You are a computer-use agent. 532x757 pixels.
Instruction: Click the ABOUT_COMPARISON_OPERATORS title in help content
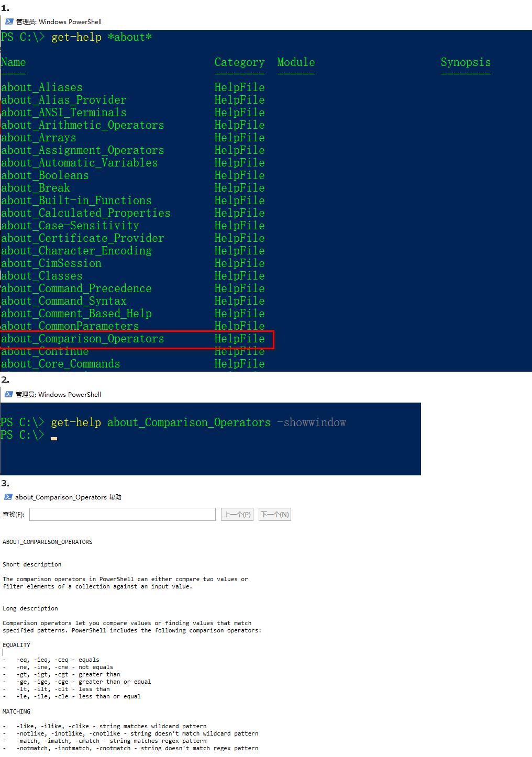click(x=48, y=542)
